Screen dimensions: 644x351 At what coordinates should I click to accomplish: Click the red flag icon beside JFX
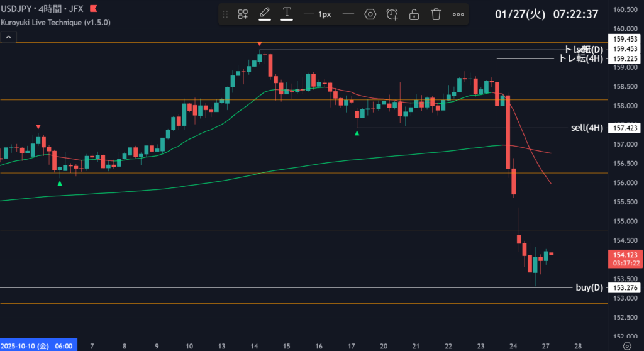point(93,9)
